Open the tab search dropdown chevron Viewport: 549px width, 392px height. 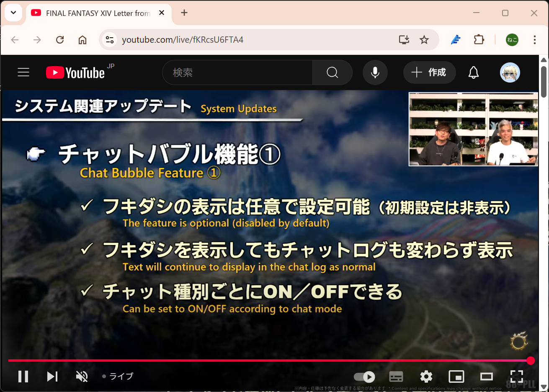13,13
